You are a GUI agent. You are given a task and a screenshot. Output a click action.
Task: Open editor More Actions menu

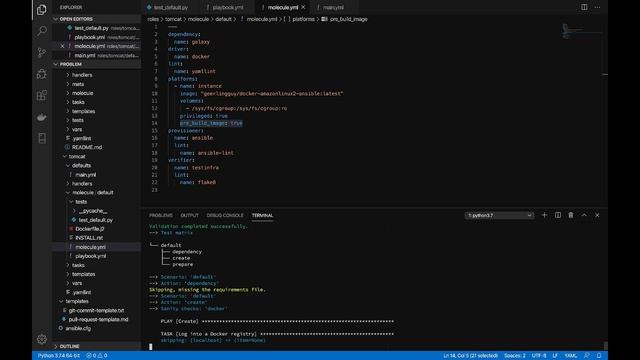(597, 7)
